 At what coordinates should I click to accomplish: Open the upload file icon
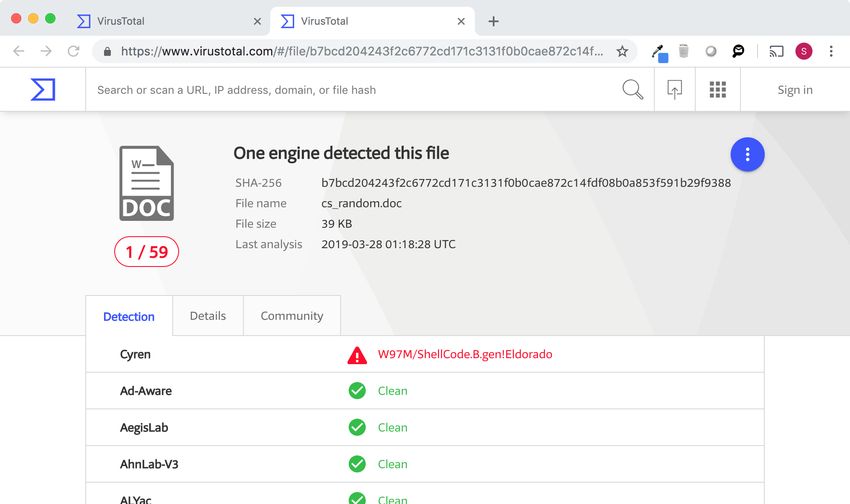[x=674, y=89]
